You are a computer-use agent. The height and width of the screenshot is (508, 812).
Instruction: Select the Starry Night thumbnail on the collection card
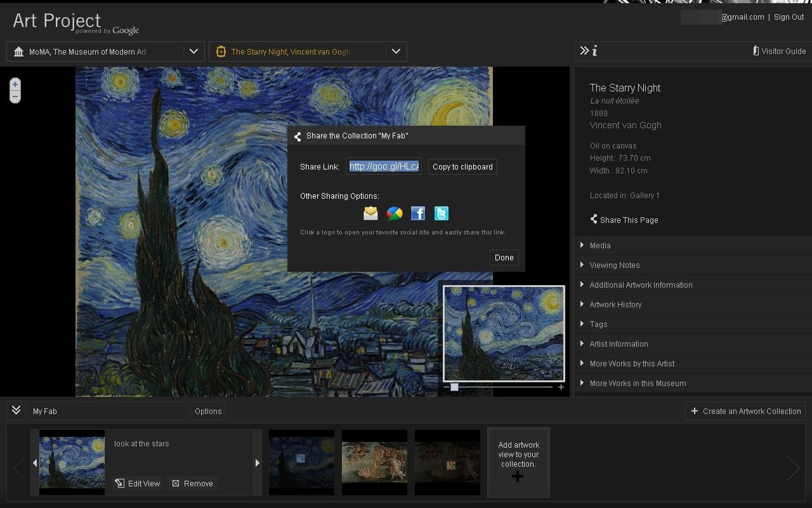click(x=72, y=462)
